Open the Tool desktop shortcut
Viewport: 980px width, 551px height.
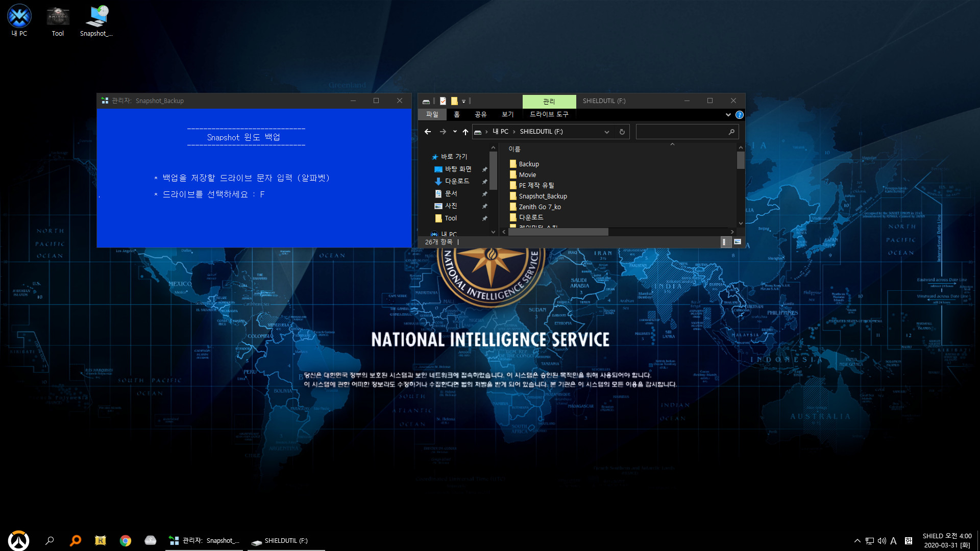point(58,20)
